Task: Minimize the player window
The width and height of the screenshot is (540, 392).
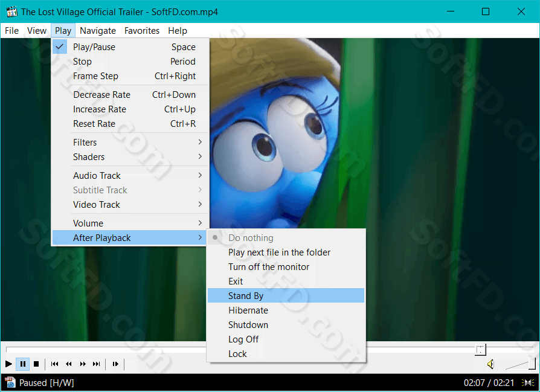Action: pyautogui.click(x=451, y=11)
